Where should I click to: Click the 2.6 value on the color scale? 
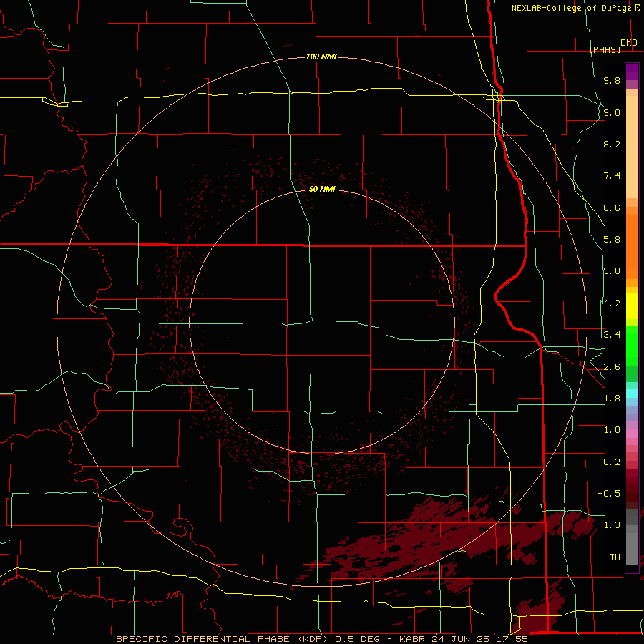pos(612,367)
